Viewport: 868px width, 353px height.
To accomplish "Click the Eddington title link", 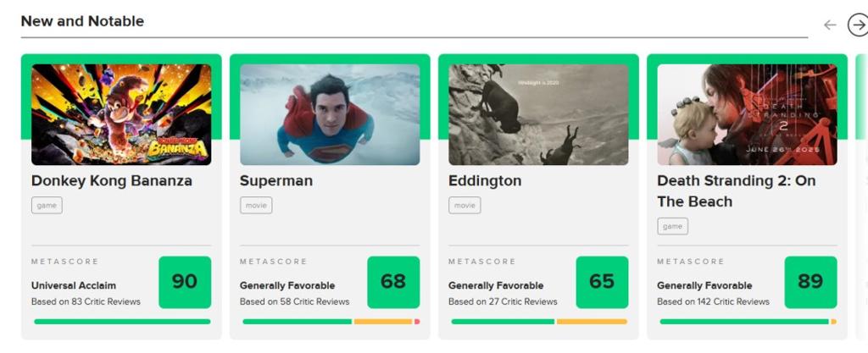I will (485, 181).
